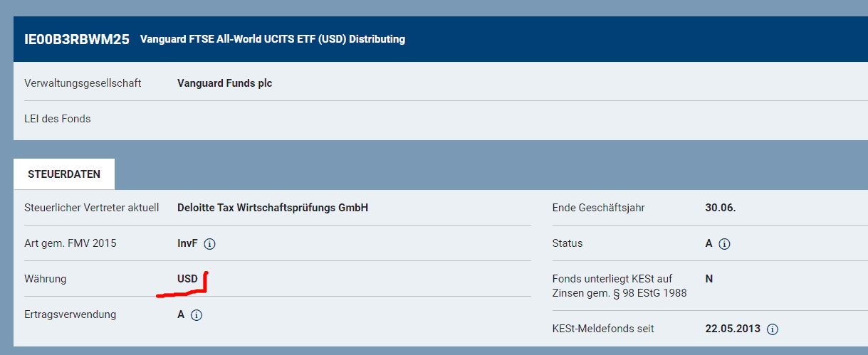Select the fiscal year end 30.06. value
The width and height of the screenshot is (868, 355).
coord(721,208)
